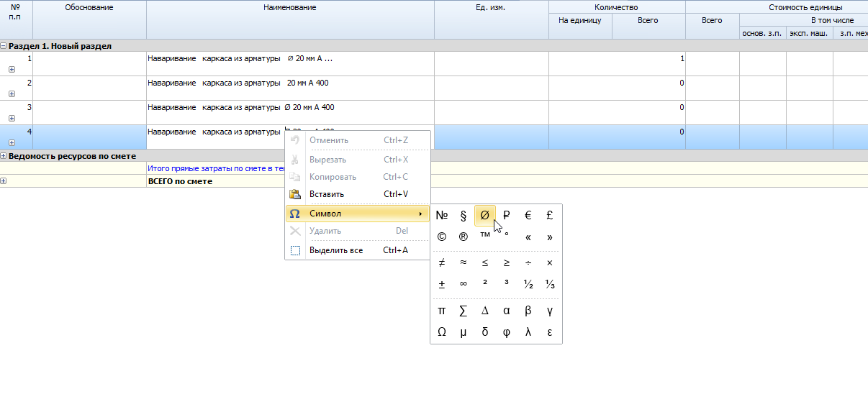Insert the delta Δ symbol
The height and width of the screenshot is (407, 868).
[485, 311]
